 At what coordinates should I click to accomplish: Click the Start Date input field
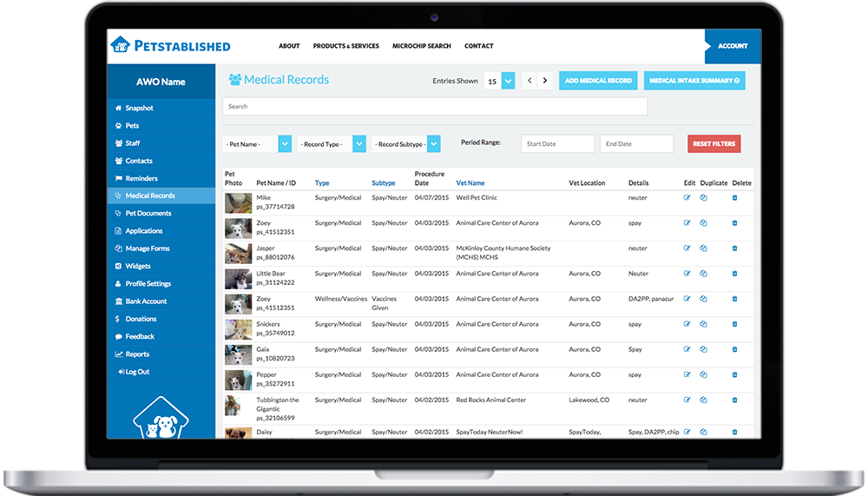pos(558,144)
